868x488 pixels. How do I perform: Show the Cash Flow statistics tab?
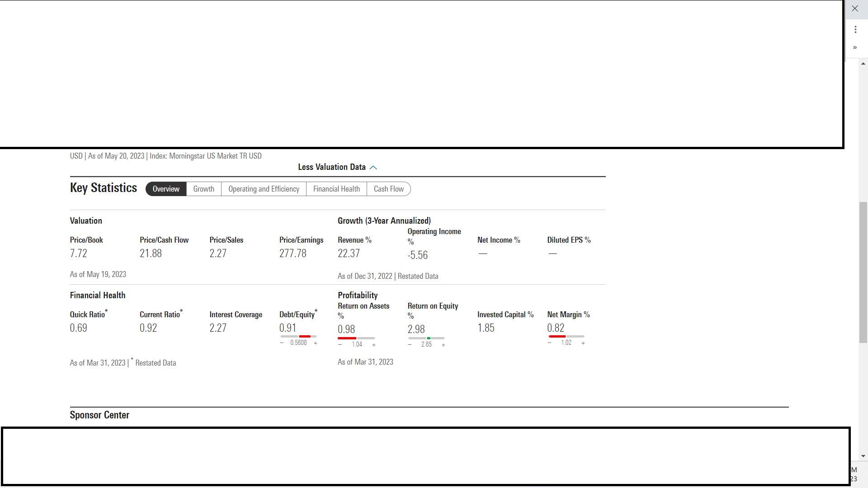click(x=389, y=189)
